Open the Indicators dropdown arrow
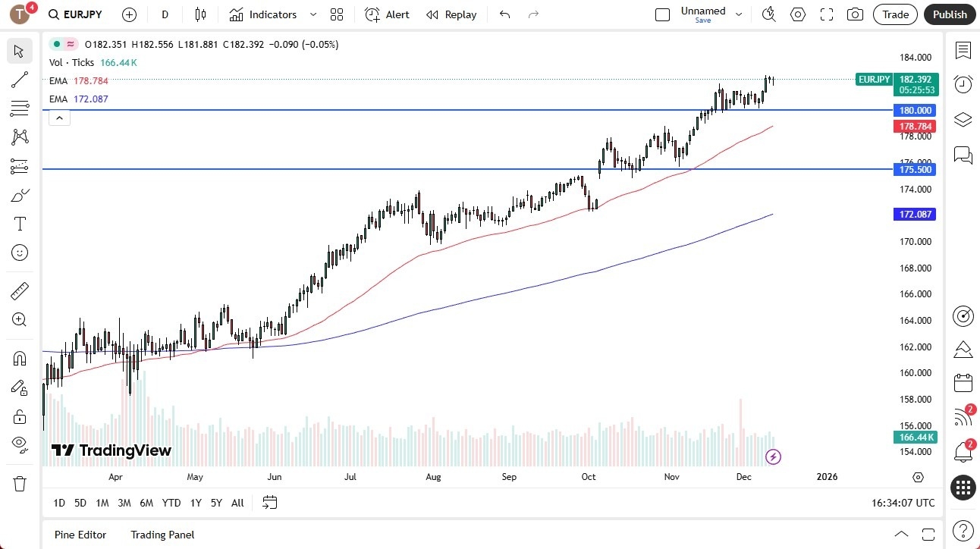This screenshot has width=980, height=549. pyautogui.click(x=312, y=14)
